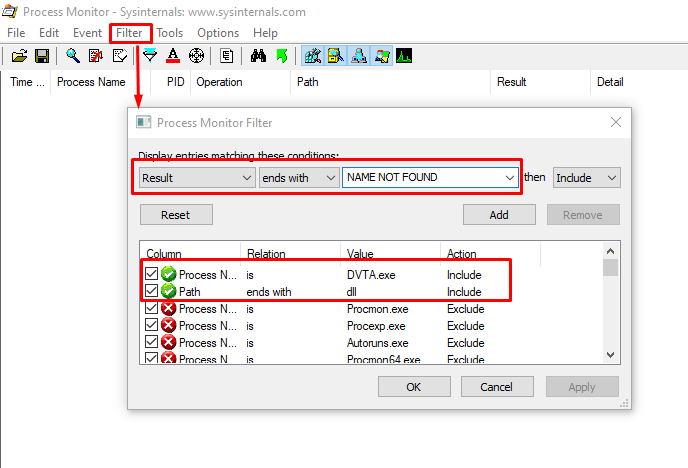Click the Find binoculars icon

click(x=258, y=56)
